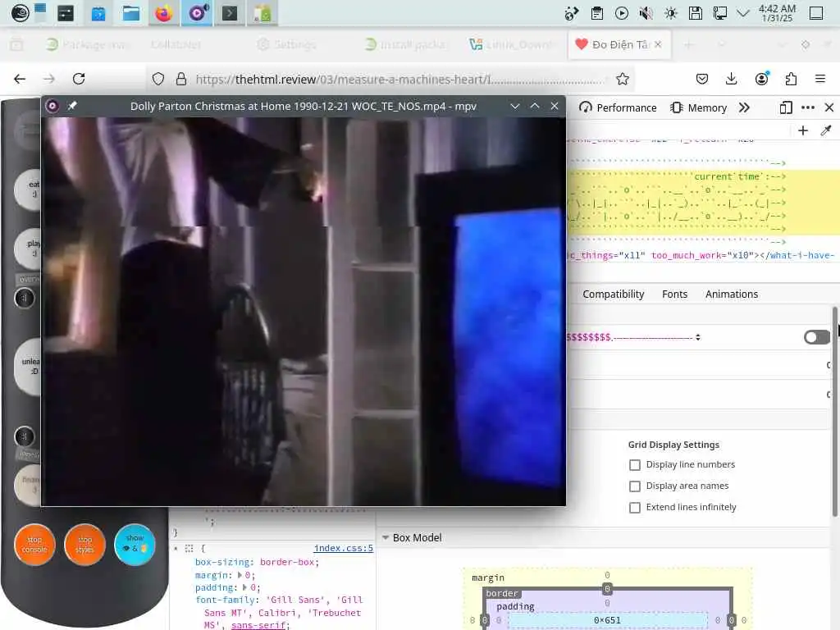Switch to the Đo Điện Tâ browser tab

619,44
